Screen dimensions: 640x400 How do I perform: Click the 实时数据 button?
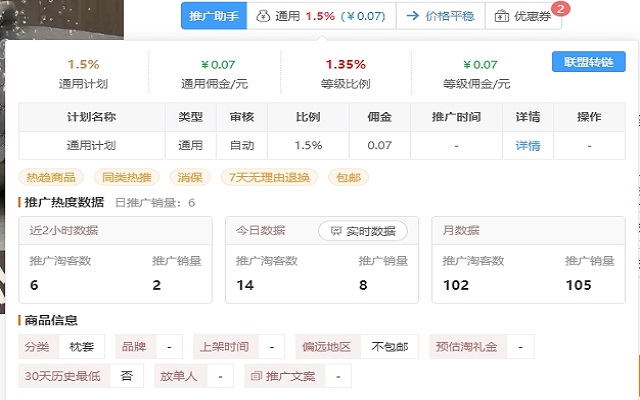(362, 231)
